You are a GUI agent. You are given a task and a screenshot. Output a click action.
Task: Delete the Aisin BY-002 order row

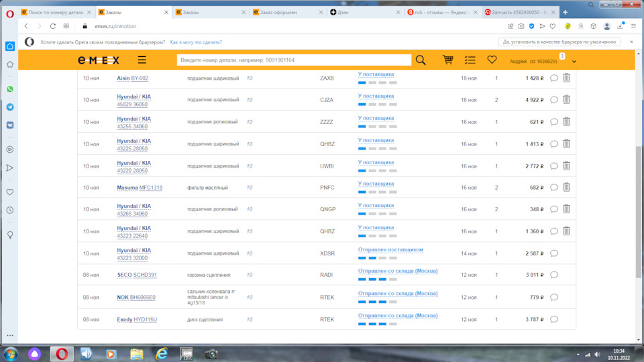click(566, 78)
